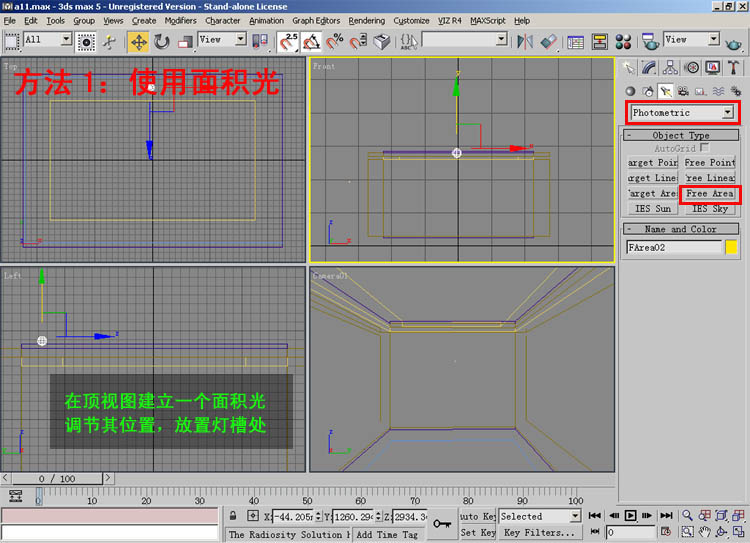The height and width of the screenshot is (543, 750).
Task: Toggle Auto Key animation mode
Action: [x=477, y=516]
